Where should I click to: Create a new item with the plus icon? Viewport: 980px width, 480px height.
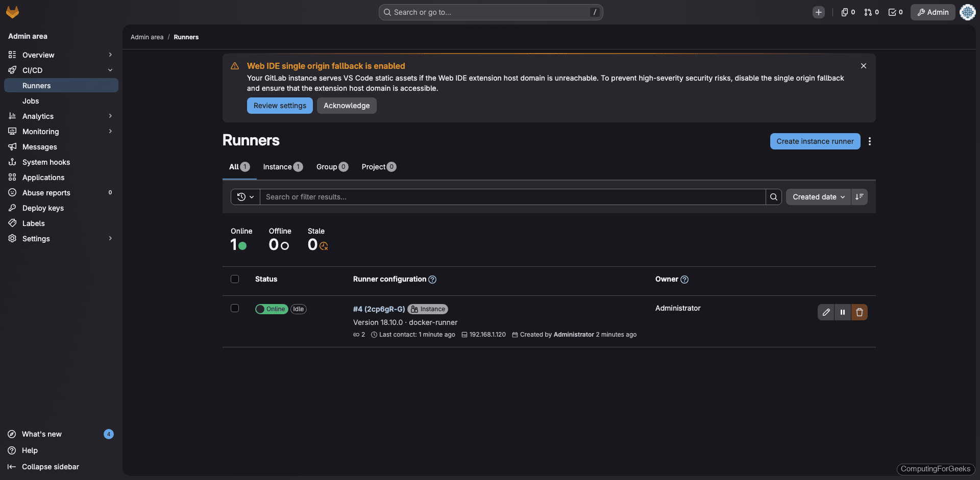(819, 12)
